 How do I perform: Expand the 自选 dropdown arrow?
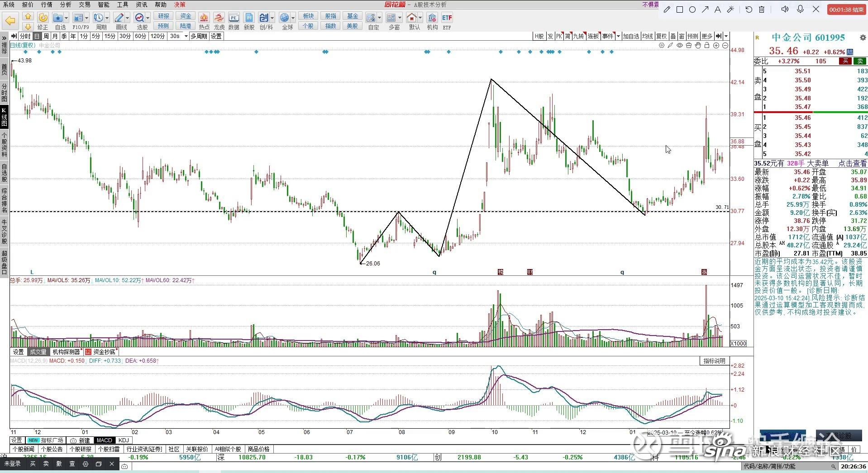point(67,18)
